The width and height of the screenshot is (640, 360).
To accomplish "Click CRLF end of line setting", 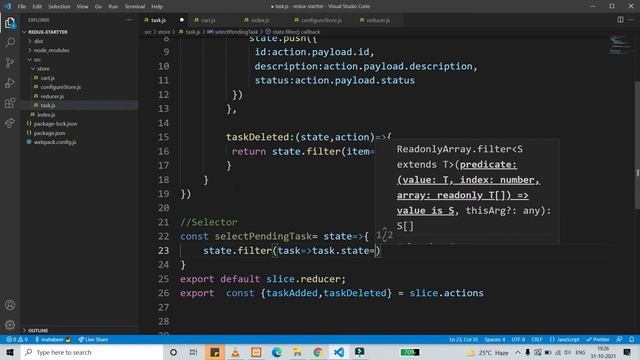I will [x=537, y=339].
